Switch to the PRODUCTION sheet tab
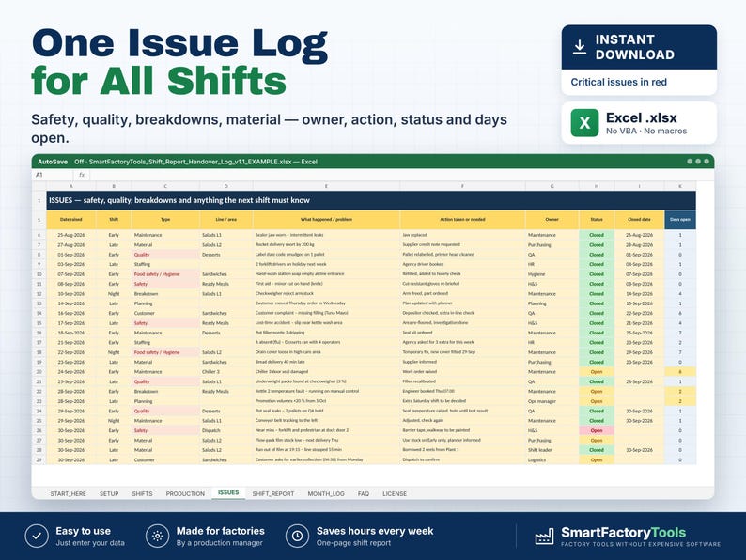Screen dimensions: 746x560 (185, 494)
